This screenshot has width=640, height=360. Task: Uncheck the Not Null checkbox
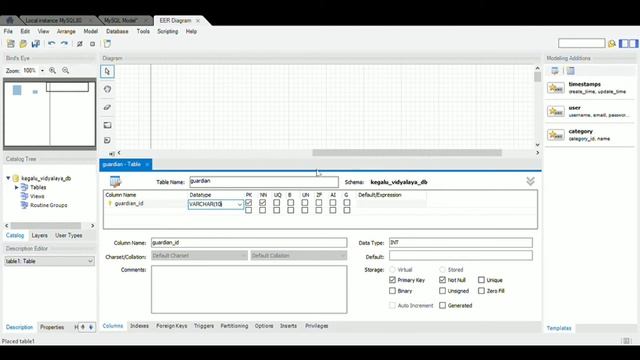[442, 280]
